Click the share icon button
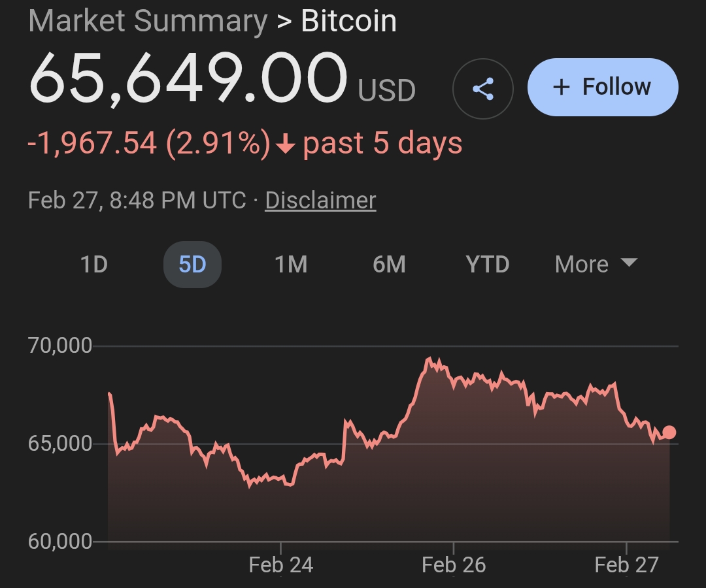 (x=483, y=88)
